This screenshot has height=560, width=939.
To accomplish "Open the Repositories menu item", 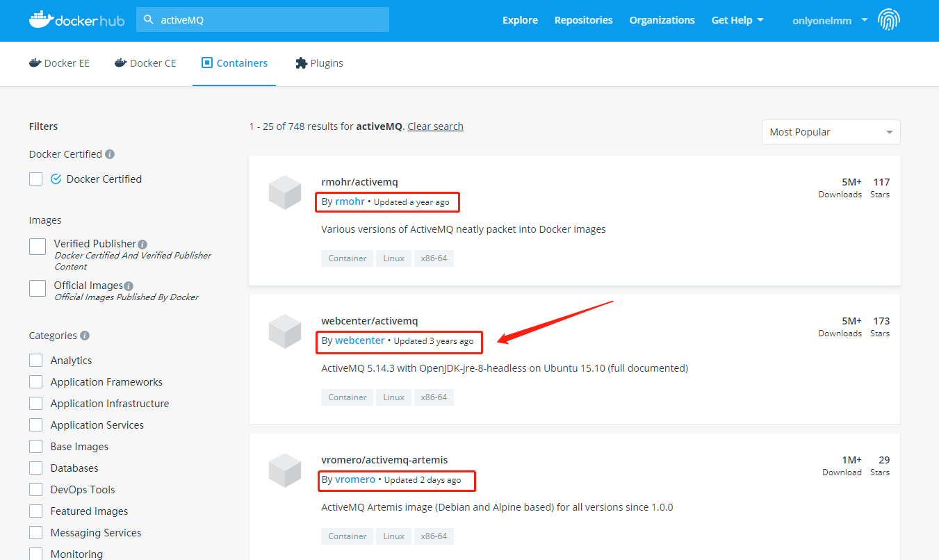I will pyautogui.click(x=583, y=20).
